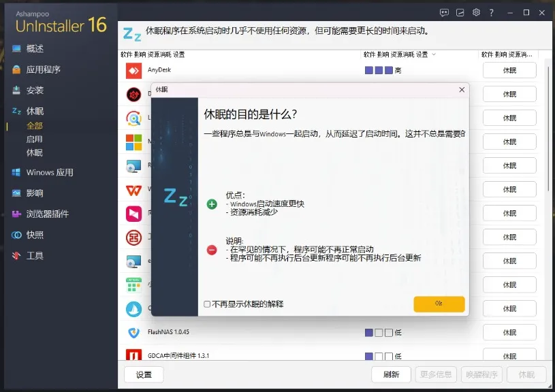Click the Ok button in the hibernate dialog
555x392 pixels.
[439, 304]
